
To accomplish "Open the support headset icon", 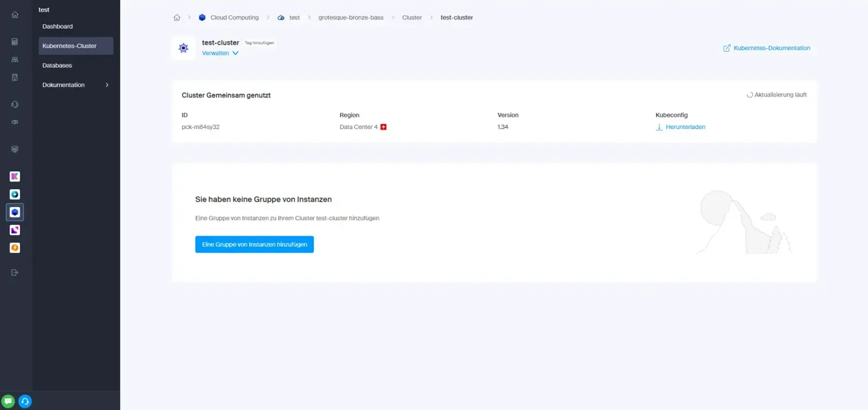I will pos(15,104).
